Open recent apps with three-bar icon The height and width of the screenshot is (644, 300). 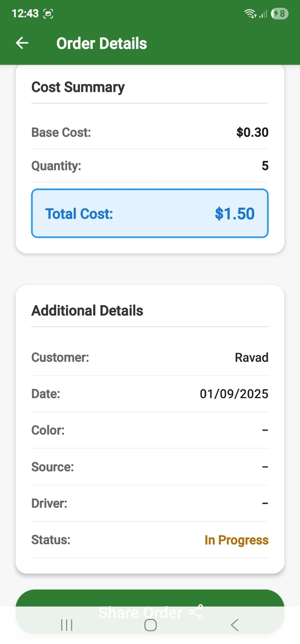pos(67,625)
